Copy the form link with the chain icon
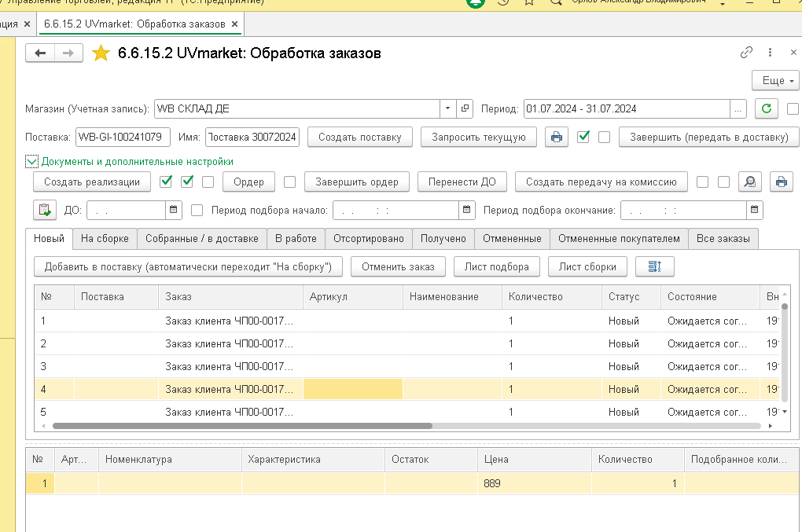The height and width of the screenshot is (532, 802). tap(746, 52)
